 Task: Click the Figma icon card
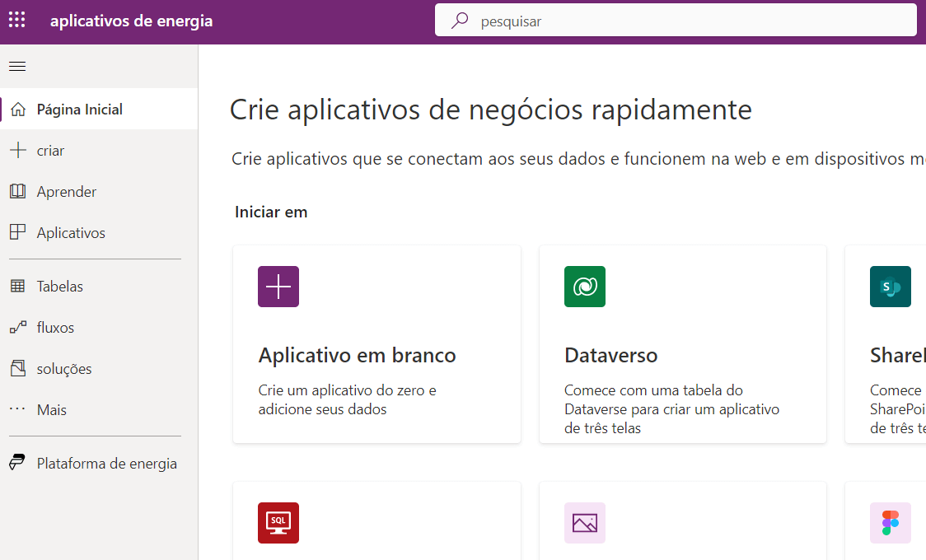[891, 522]
